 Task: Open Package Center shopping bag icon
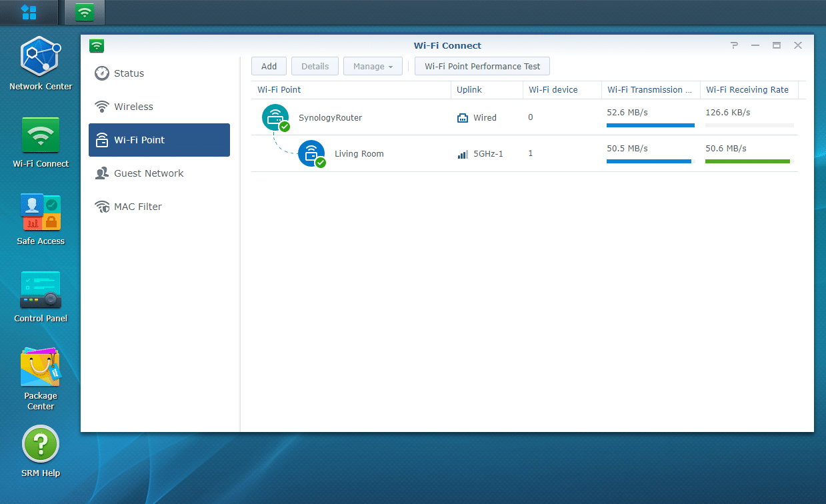(x=40, y=367)
